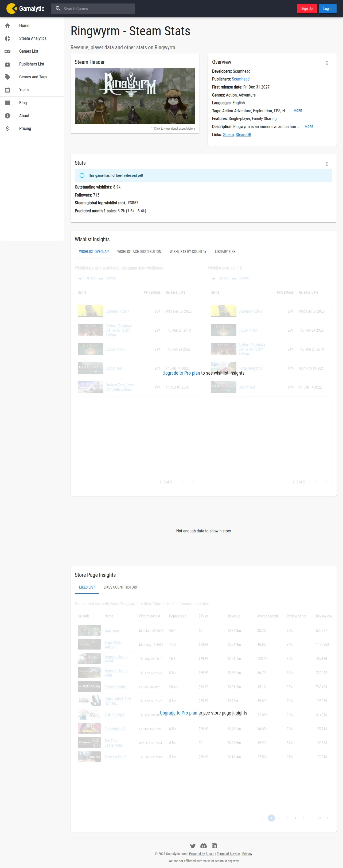Open the Discord icon in footer
The height and width of the screenshot is (868, 343).
tap(204, 846)
